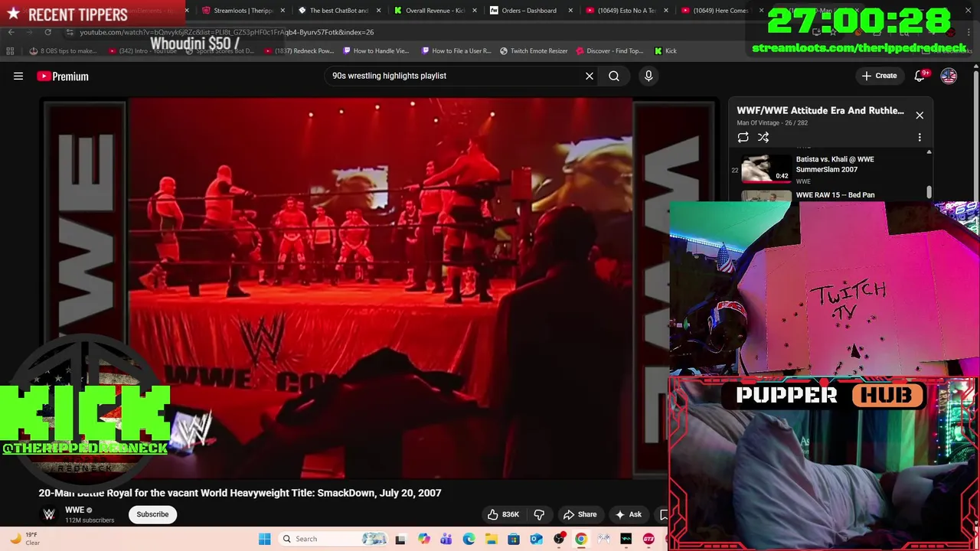Viewport: 980px width, 551px height.
Task: Open the Ask button
Action: click(629, 514)
